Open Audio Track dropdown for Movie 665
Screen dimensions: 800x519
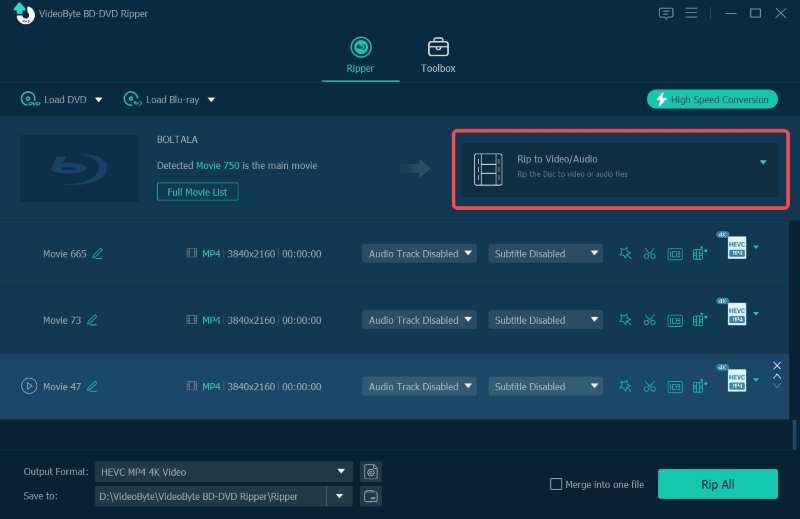pos(419,254)
